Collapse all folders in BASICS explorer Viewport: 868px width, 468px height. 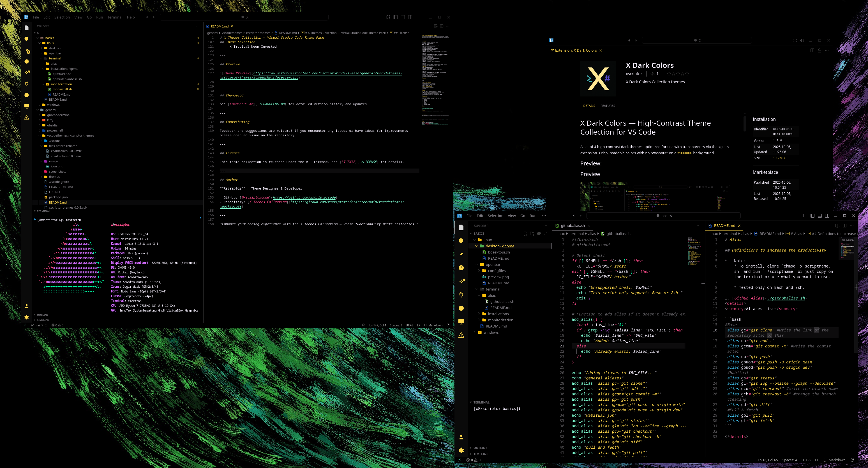(546, 234)
